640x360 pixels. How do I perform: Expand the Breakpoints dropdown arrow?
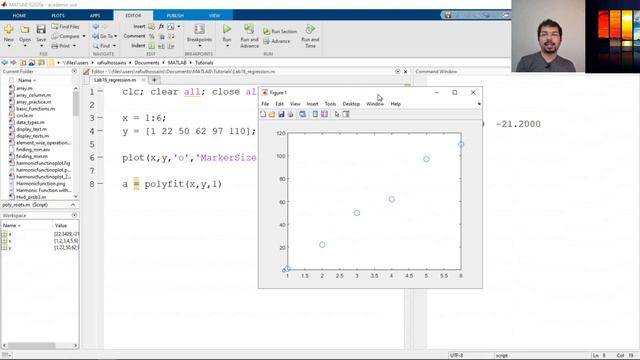(199, 46)
